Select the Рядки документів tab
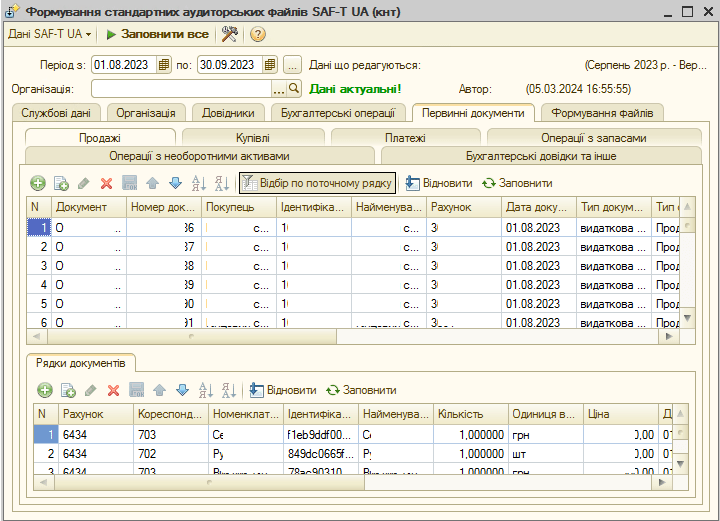 (81, 363)
